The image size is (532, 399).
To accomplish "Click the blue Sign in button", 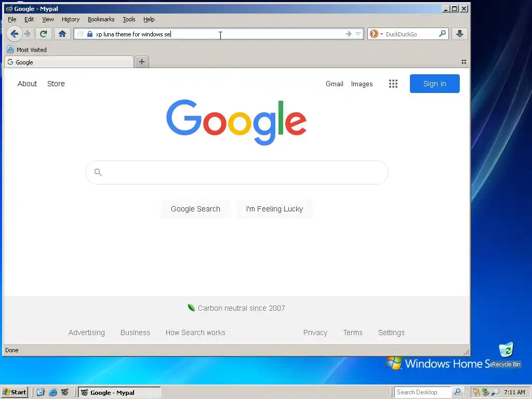I will [435, 84].
